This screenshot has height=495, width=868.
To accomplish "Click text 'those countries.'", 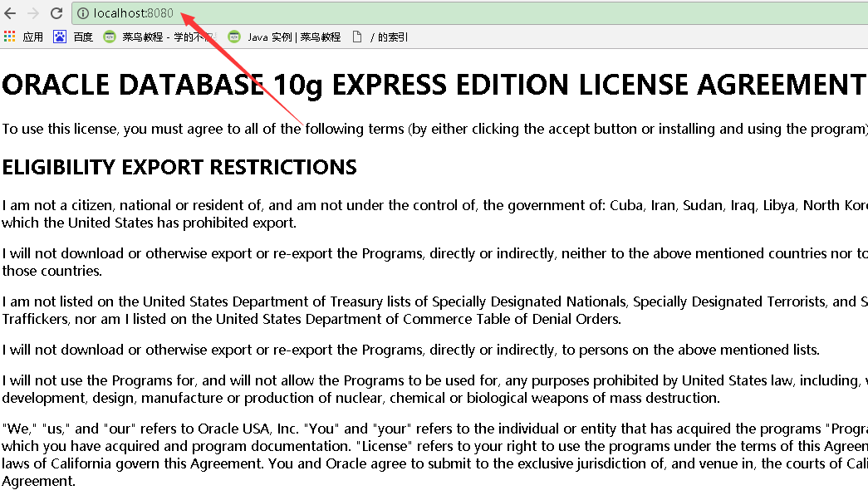I will [x=52, y=271].
